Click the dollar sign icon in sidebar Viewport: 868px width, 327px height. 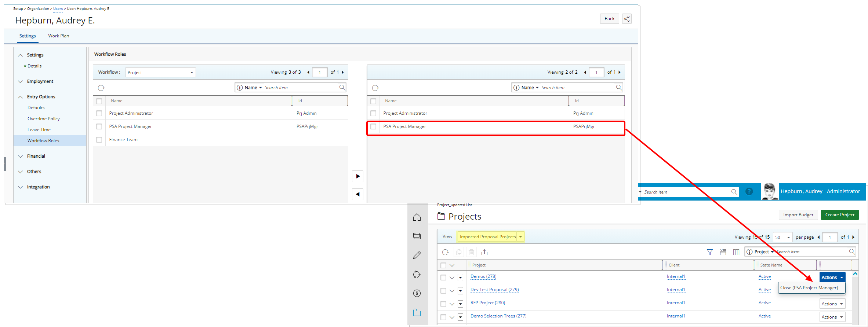[417, 293]
